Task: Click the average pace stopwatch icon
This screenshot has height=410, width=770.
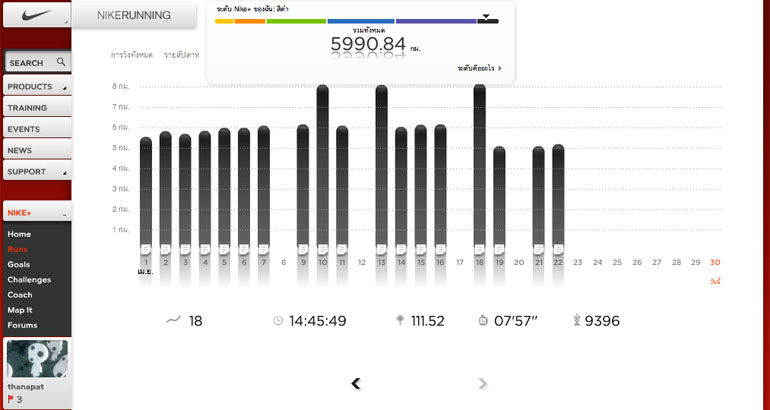Action: tap(483, 320)
